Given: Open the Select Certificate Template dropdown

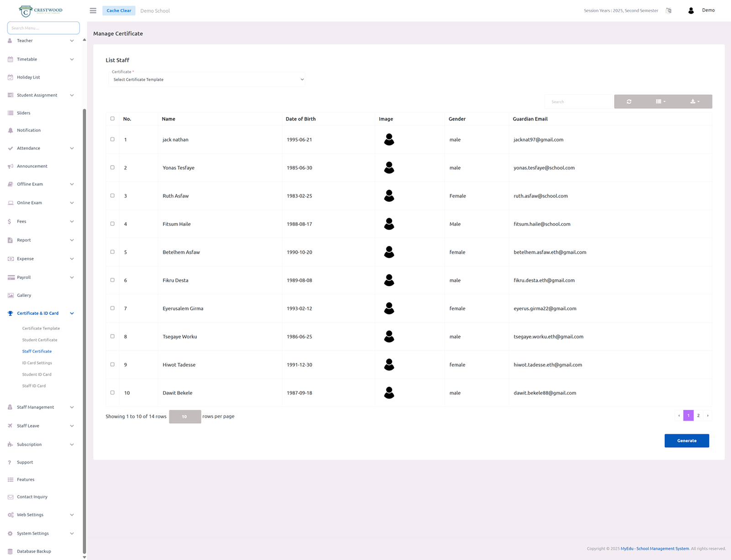Looking at the screenshot, I should click(x=207, y=79).
